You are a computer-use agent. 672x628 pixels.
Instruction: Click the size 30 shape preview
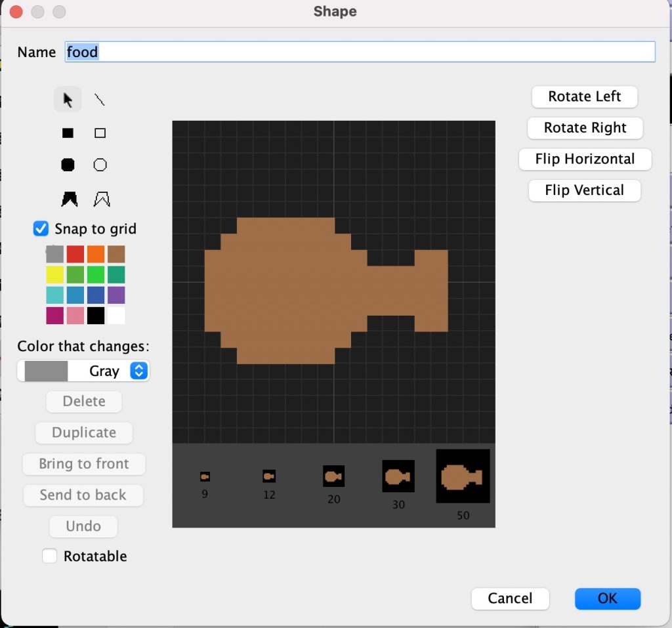tap(398, 476)
